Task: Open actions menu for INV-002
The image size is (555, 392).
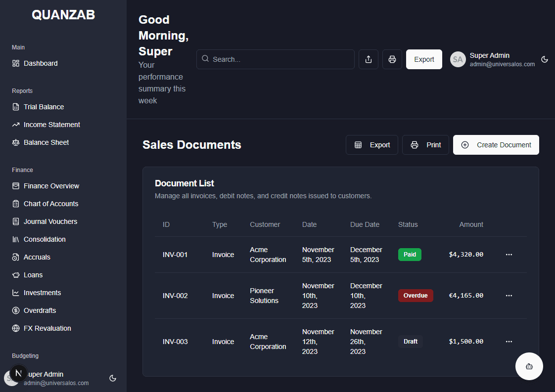Action: coord(509,296)
